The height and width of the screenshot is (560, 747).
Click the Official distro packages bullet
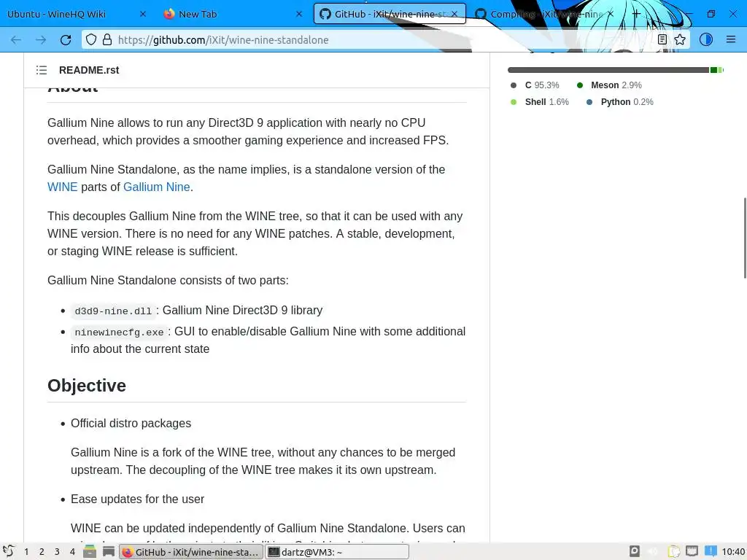(x=131, y=424)
